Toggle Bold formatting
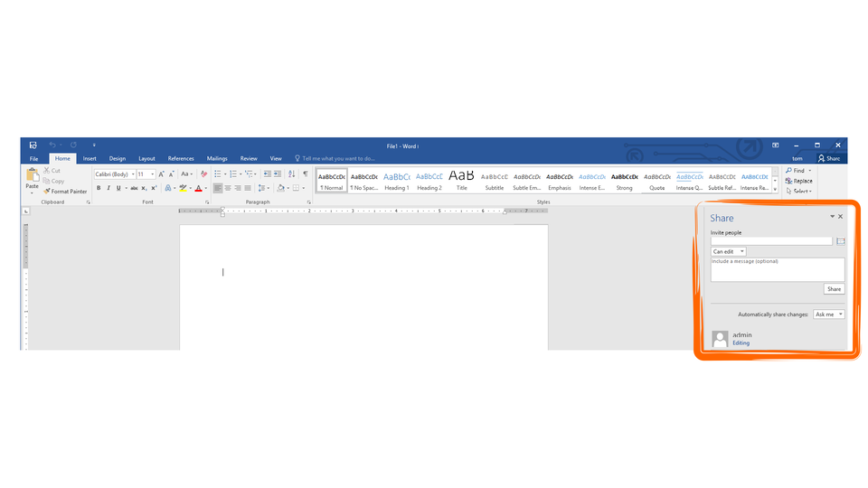 pos(99,188)
